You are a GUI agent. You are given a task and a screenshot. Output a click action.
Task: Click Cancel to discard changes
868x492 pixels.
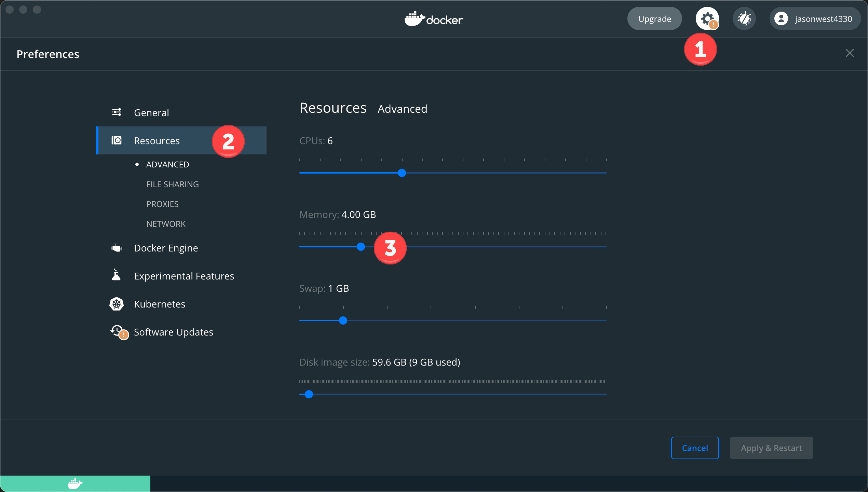point(695,448)
